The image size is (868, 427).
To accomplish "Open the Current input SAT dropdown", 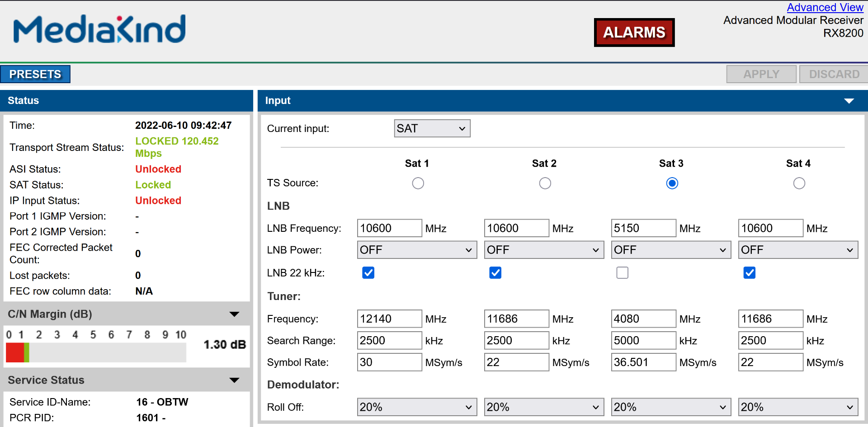I will (x=432, y=128).
